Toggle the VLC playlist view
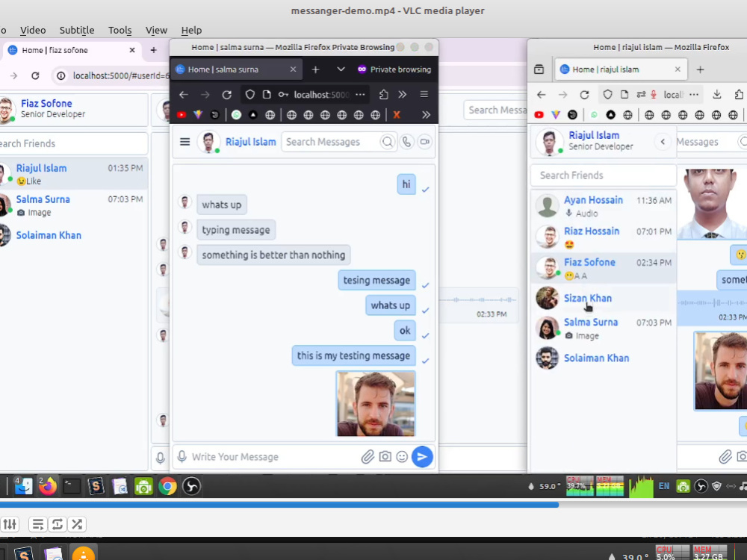 click(37, 524)
